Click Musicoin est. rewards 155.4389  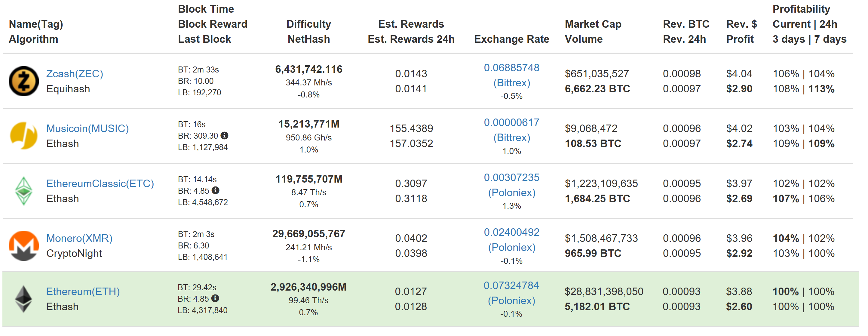411,129
